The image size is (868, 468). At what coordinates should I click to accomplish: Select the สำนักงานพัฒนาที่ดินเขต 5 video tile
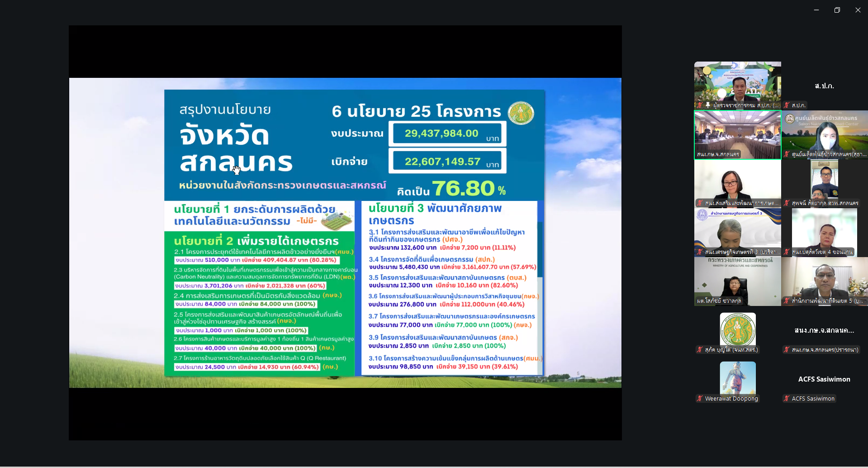(x=825, y=282)
